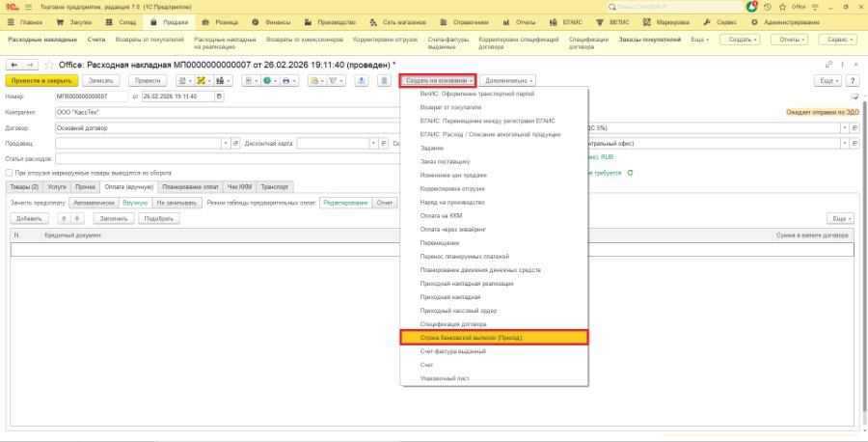Click into the Статья расходов field
The width and height of the screenshot is (868, 442).
tap(227, 159)
